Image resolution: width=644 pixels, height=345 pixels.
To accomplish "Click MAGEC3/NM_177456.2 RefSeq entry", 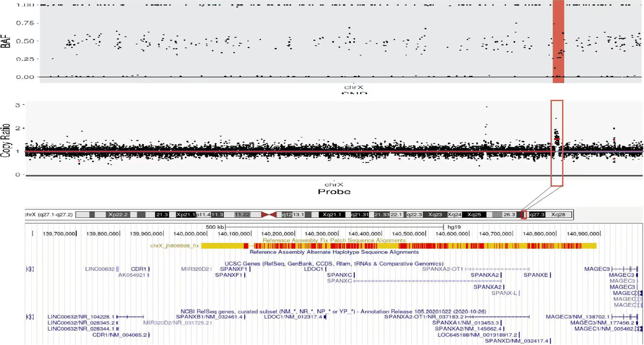I will (x=602, y=323).
